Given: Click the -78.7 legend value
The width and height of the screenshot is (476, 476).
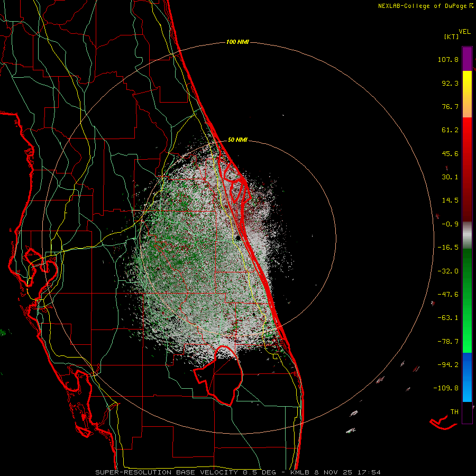Looking at the screenshot, I should coord(448,342).
